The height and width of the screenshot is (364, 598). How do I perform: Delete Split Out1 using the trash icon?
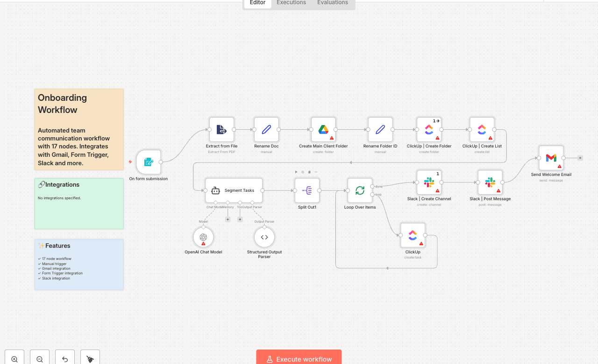coord(309,172)
